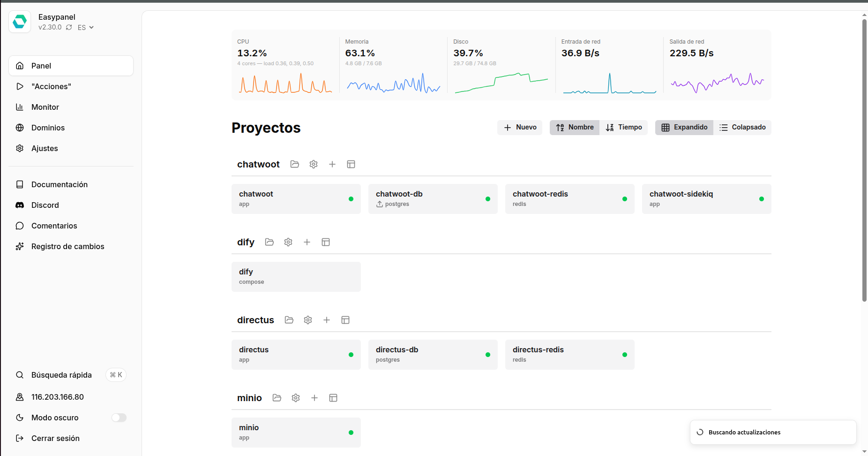Create a new project with Nuevo
The width and height of the screenshot is (868, 456).
coord(520,127)
